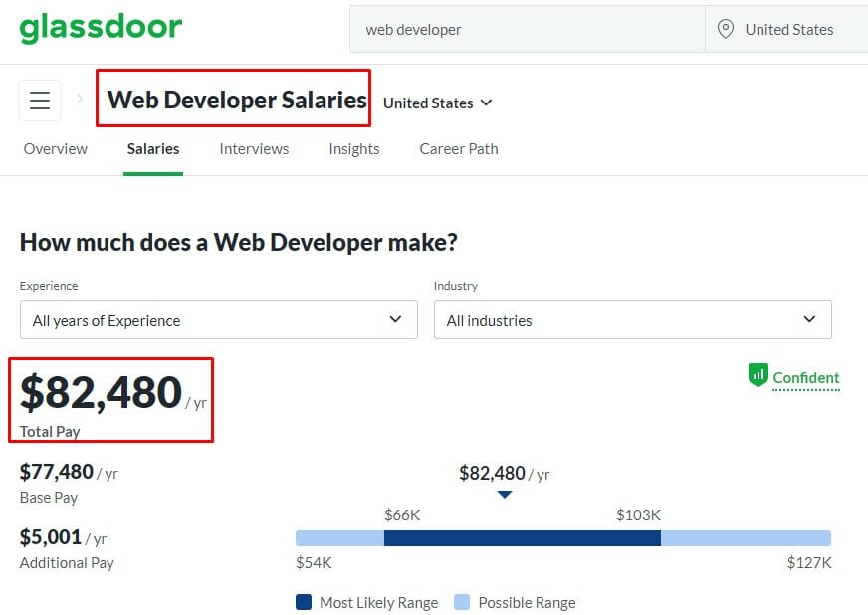The height and width of the screenshot is (615, 868).
Task: Select the $127K maximum label
Action: point(809,563)
